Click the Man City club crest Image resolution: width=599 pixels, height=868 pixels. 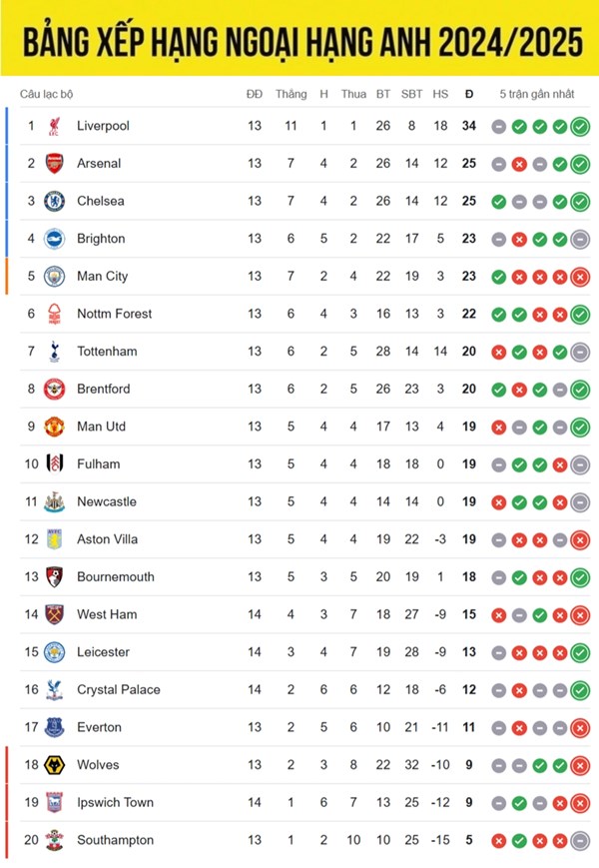click(x=54, y=277)
